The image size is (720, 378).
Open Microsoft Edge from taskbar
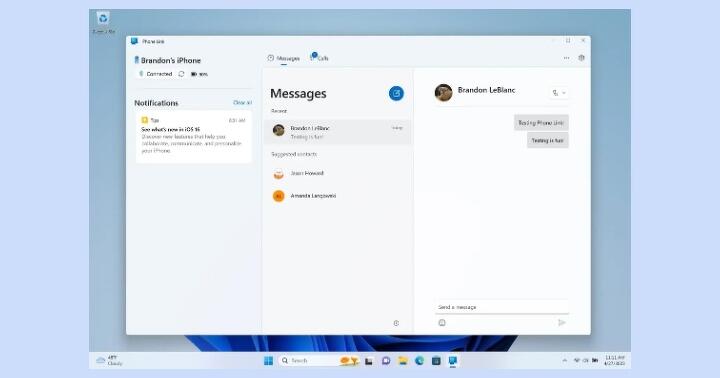[x=419, y=361]
